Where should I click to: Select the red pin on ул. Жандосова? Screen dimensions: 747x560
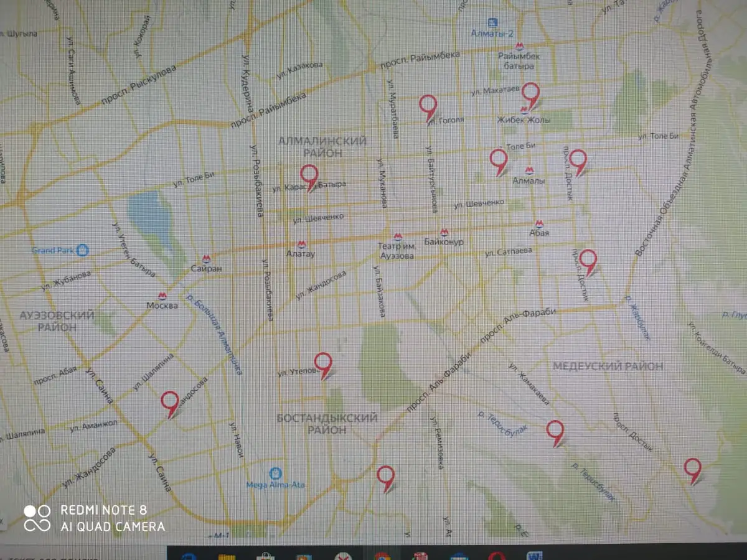click(x=169, y=401)
